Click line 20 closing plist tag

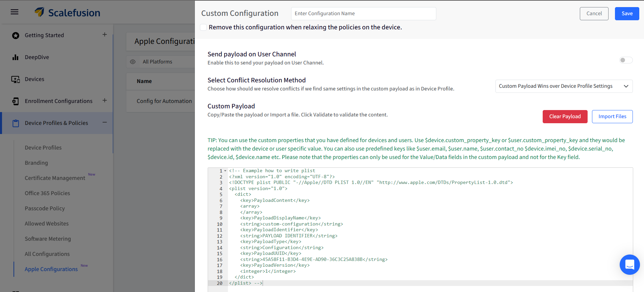click(240, 283)
